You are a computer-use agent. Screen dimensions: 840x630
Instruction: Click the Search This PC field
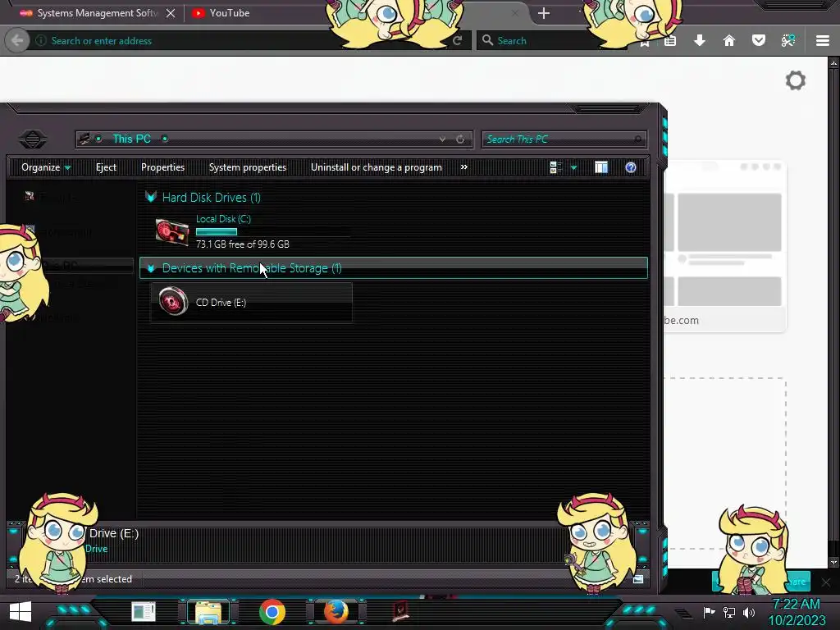point(564,139)
